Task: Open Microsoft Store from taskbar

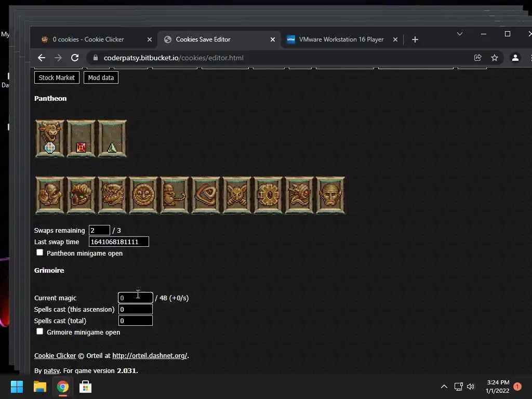Action: (86, 387)
